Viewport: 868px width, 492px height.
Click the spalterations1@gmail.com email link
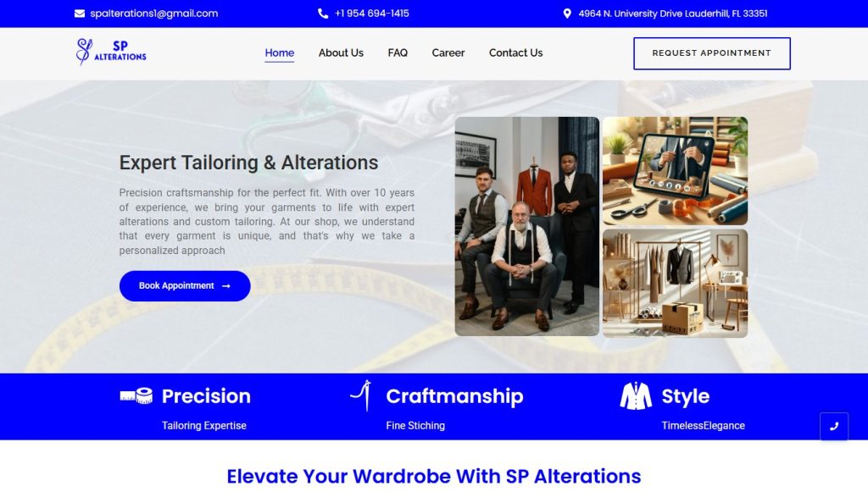click(154, 14)
